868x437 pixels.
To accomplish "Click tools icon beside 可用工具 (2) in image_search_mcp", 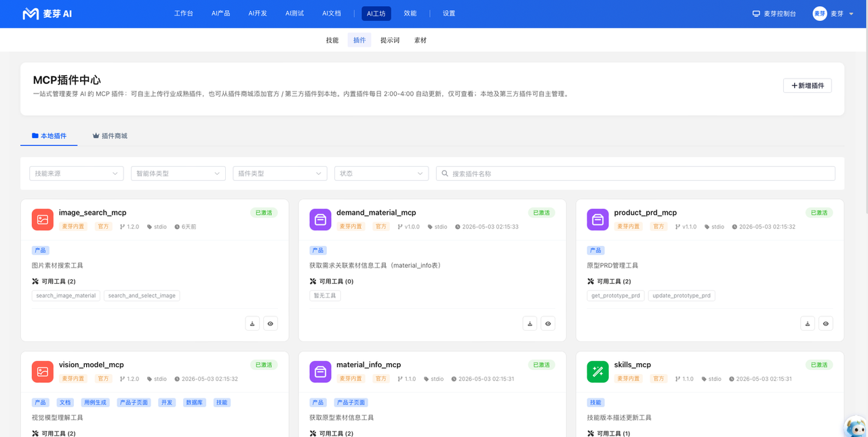I will click(x=35, y=281).
